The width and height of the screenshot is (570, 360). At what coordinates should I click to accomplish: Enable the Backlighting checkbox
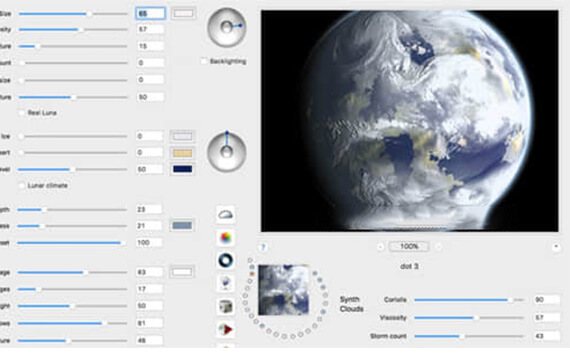204,61
